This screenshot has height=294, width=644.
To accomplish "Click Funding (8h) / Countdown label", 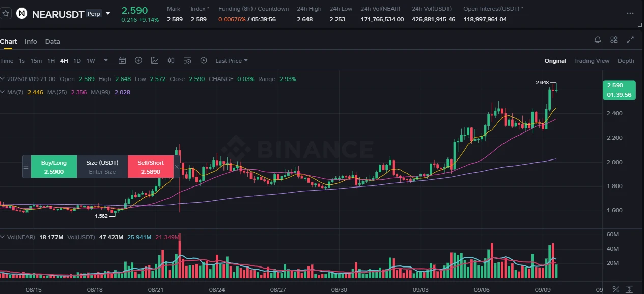I will point(254,9).
